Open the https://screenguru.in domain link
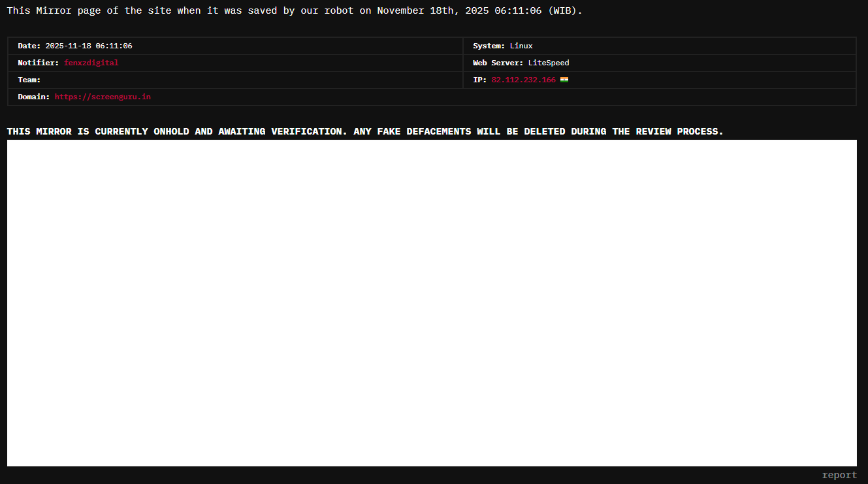 pyautogui.click(x=103, y=97)
